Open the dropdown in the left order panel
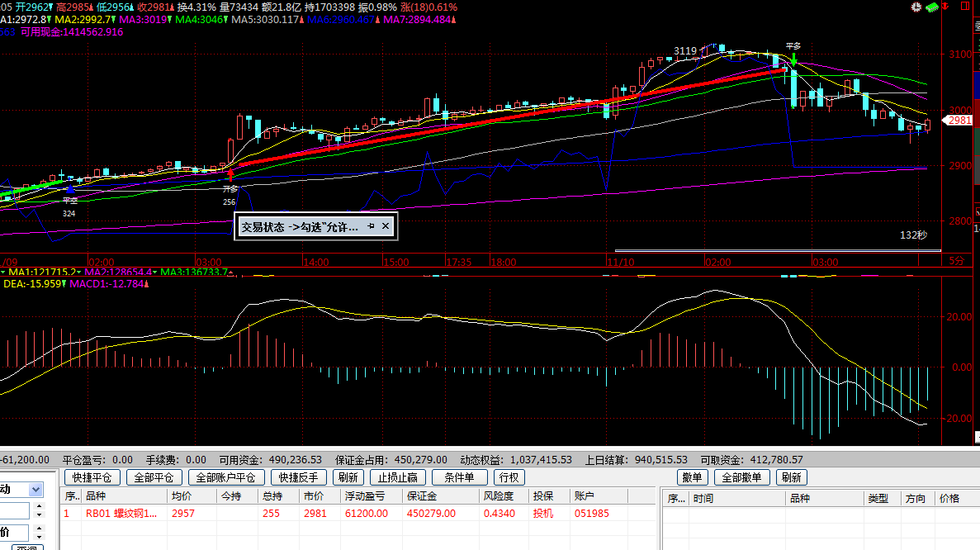 (x=36, y=490)
